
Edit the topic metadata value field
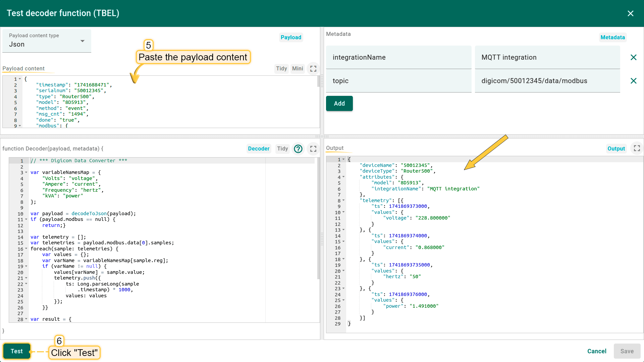(547, 81)
